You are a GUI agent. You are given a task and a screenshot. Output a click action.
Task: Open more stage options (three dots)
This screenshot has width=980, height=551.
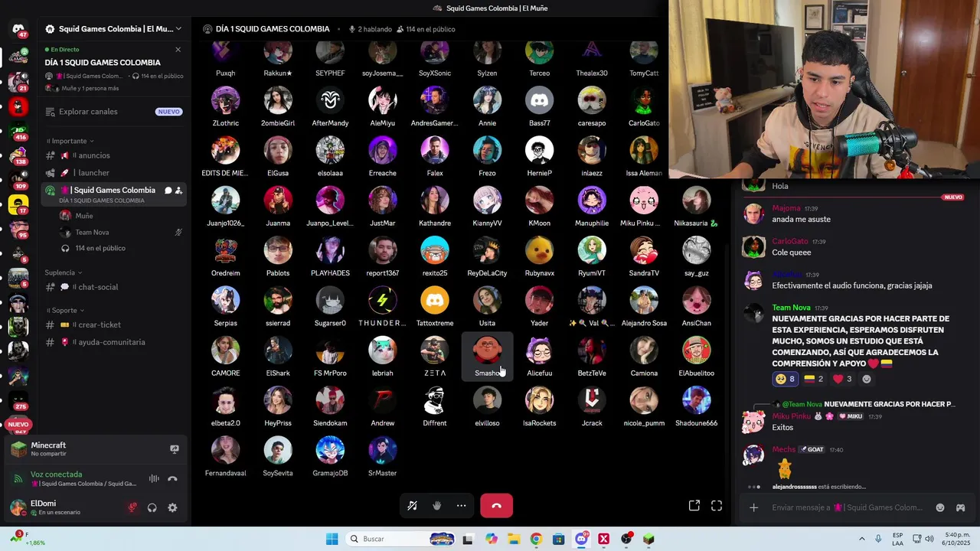click(x=461, y=506)
